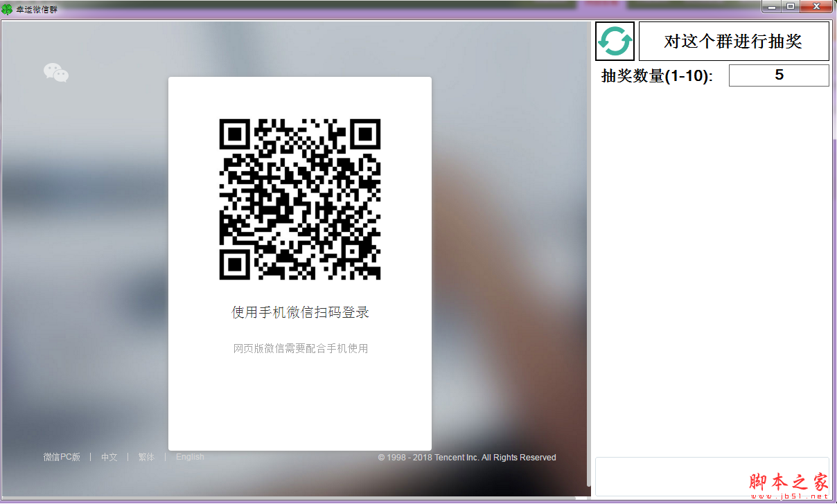Click the green refresh icon to reload QR code
This screenshot has width=837, height=504.
click(x=615, y=41)
